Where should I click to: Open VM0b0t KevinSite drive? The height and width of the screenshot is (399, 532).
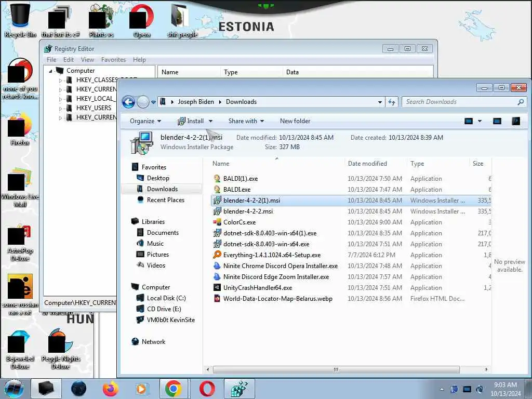click(x=170, y=320)
